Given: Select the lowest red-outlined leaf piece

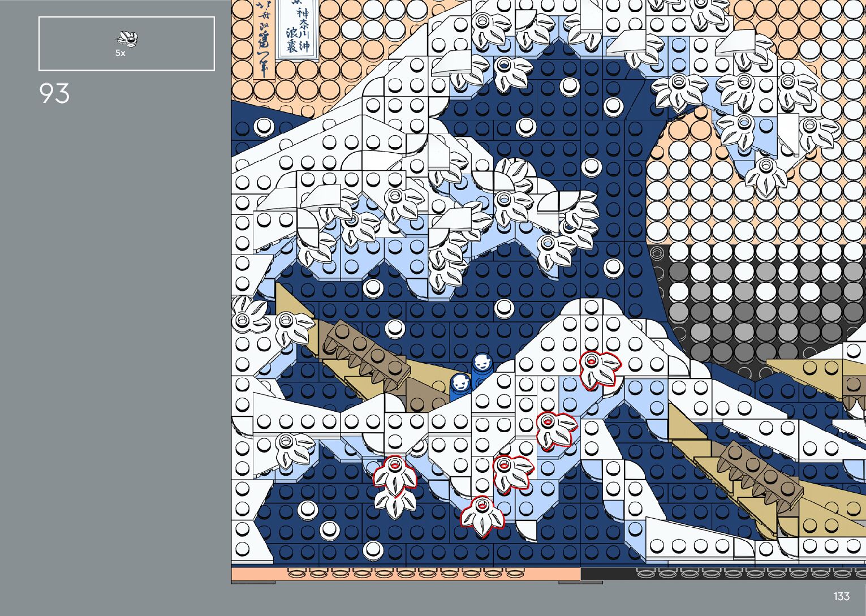Looking at the screenshot, I should 482,514.
